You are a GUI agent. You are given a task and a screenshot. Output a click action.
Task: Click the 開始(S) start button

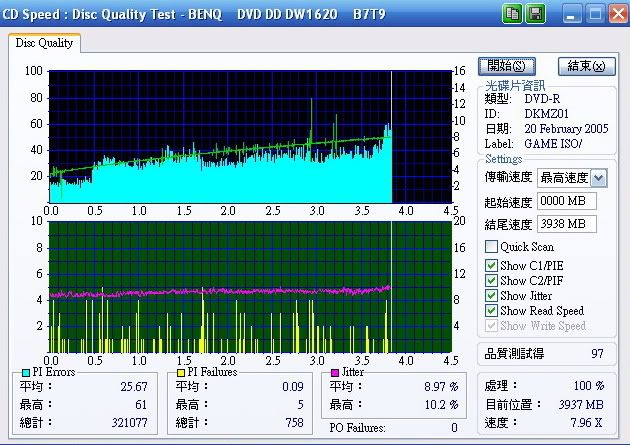pyautogui.click(x=507, y=66)
